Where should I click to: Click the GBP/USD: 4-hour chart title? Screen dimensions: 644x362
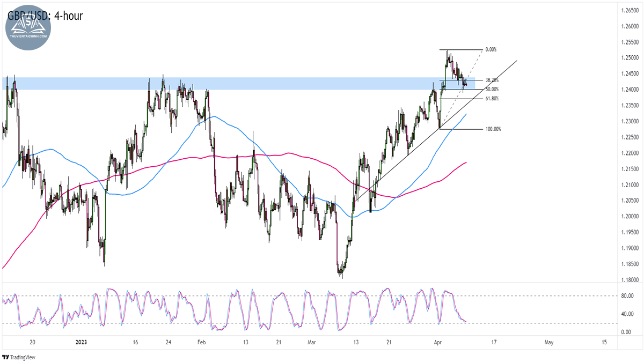click(45, 16)
